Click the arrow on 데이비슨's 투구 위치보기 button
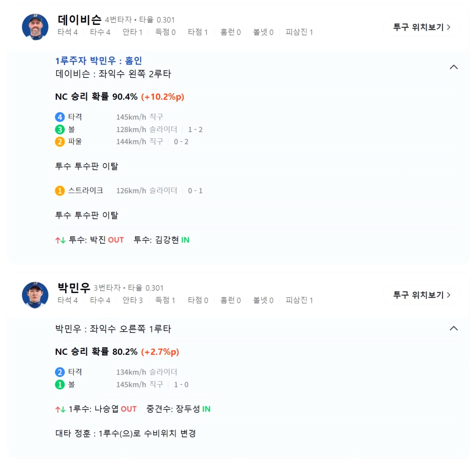This screenshot has width=476, height=465. tap(448, 28)
